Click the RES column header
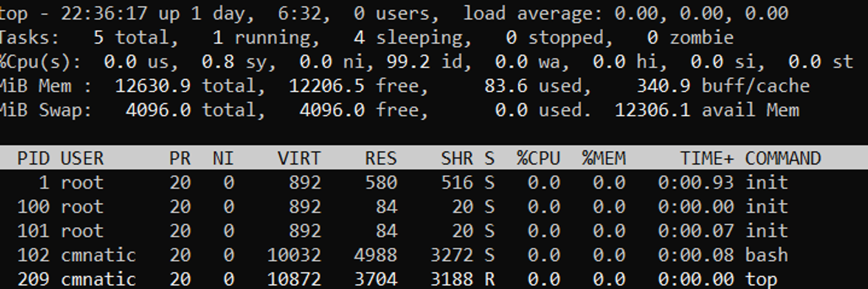 [381, 158]
